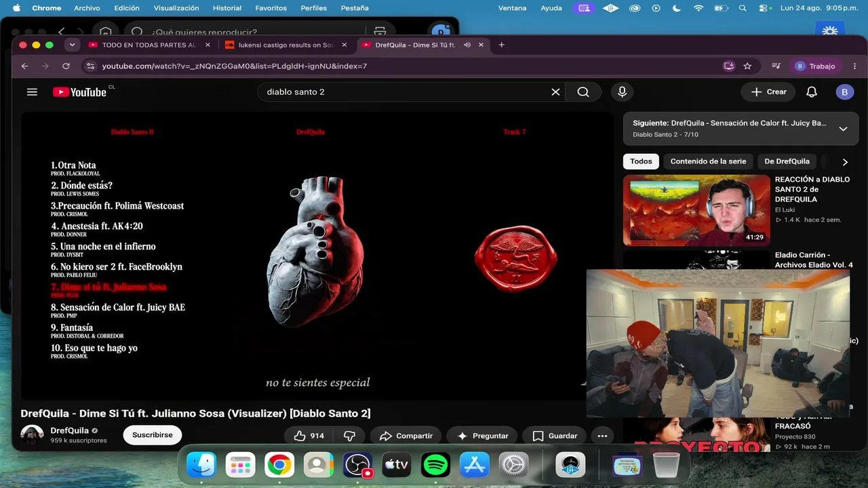868x488 pixels.
Task: Click the Chrome address bar URL
Action: pyautogui.click(x=235, y=66)
